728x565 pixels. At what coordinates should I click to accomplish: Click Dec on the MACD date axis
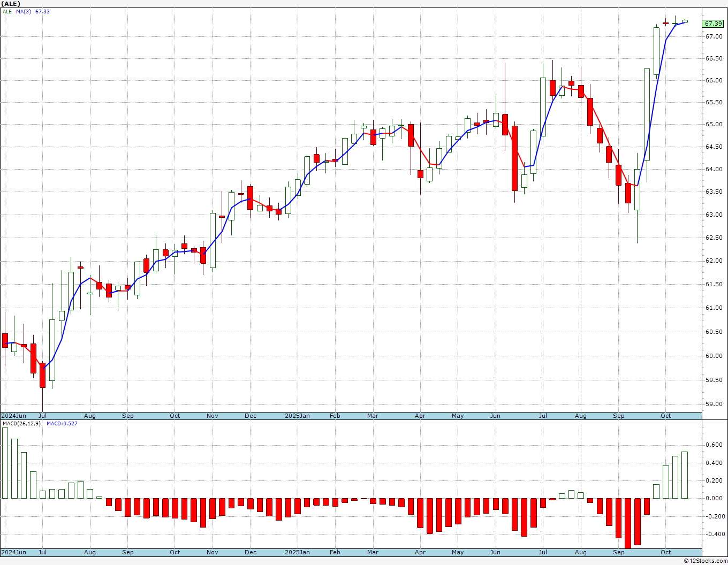click(x=251, y=552)
